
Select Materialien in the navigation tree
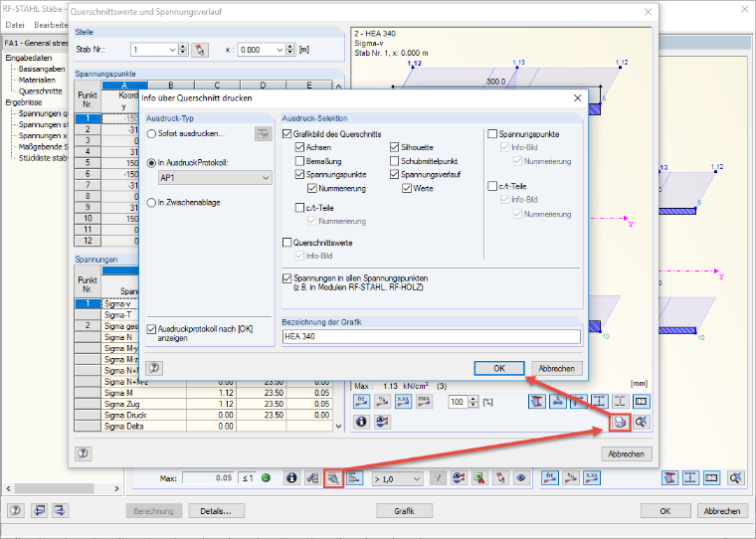click(37, 80)
